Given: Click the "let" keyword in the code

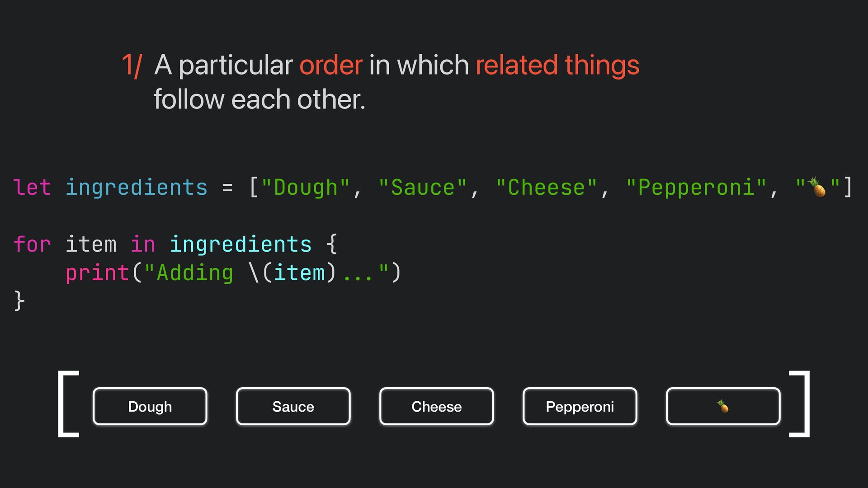Looking at the screenshot, I should coord(32,188).
